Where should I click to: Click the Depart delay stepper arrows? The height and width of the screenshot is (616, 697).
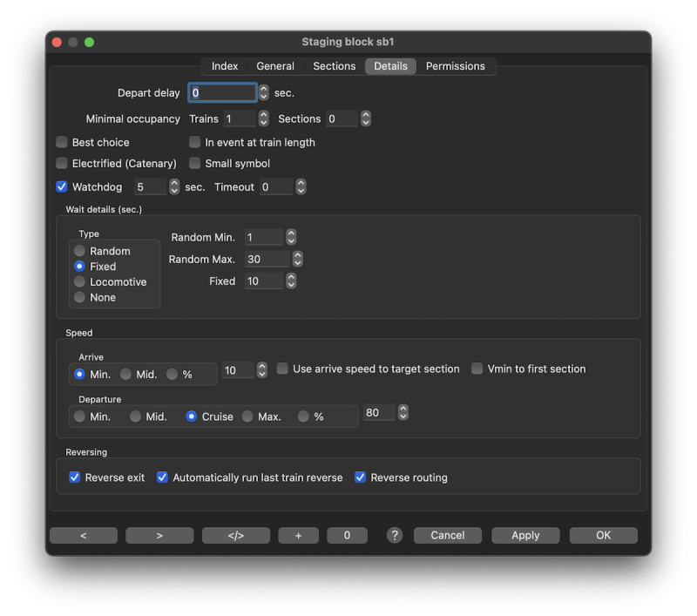coord(264,92)
